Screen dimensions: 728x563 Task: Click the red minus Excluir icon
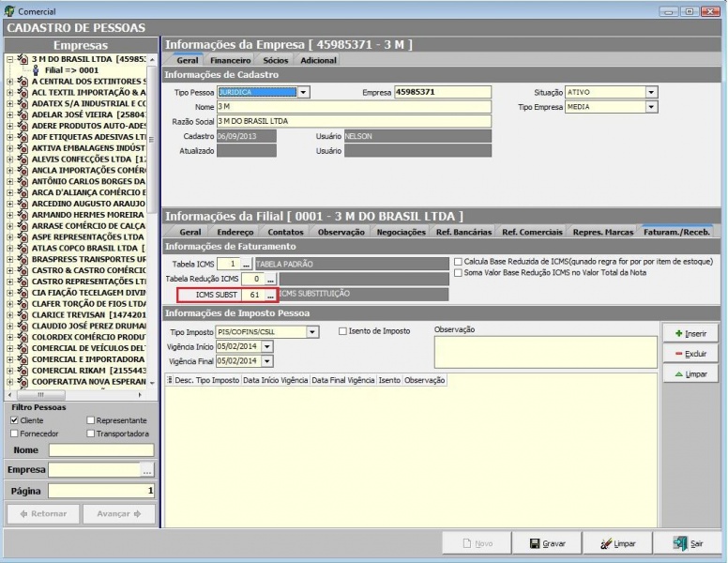pos(677,354)
